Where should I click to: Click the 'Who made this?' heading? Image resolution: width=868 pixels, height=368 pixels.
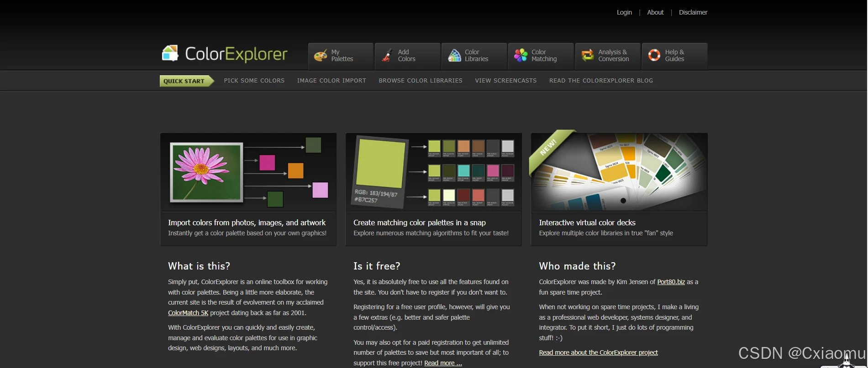click(x=577, y=266)
